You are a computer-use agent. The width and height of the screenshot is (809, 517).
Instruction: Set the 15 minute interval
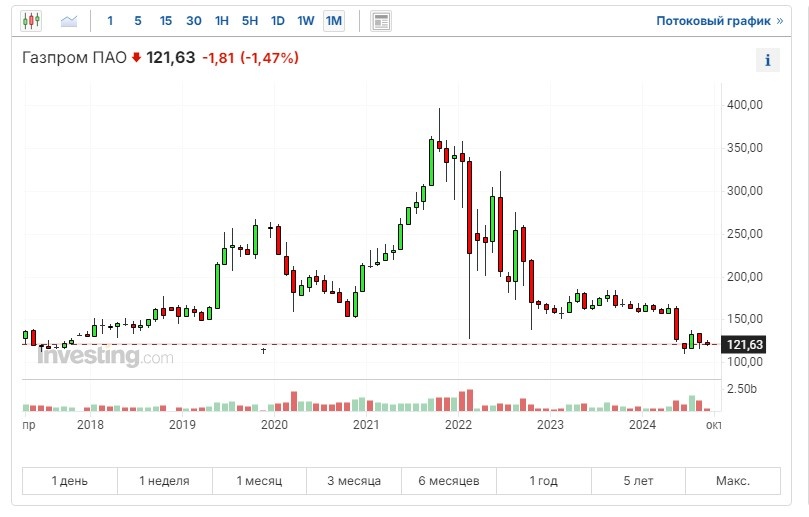pyautogui.click(x=165, y=21)
